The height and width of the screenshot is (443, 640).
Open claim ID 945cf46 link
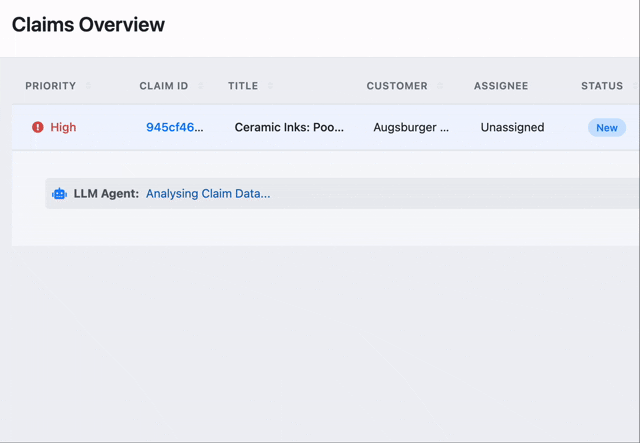pyautogui.click(x=174, y=128)
